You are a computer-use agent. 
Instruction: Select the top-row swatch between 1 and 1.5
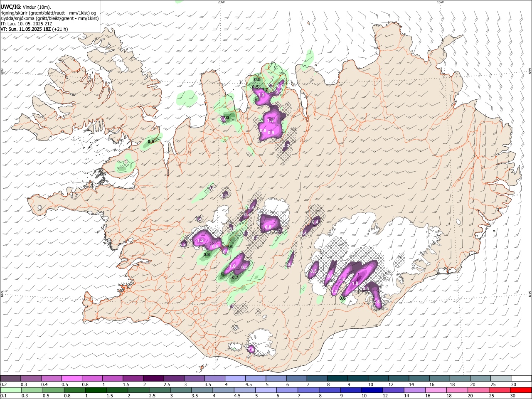point(112,379)
